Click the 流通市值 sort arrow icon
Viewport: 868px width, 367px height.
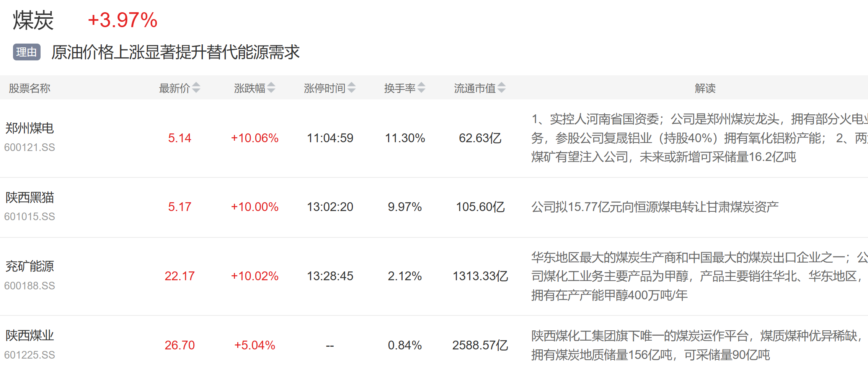pos(501,88)
